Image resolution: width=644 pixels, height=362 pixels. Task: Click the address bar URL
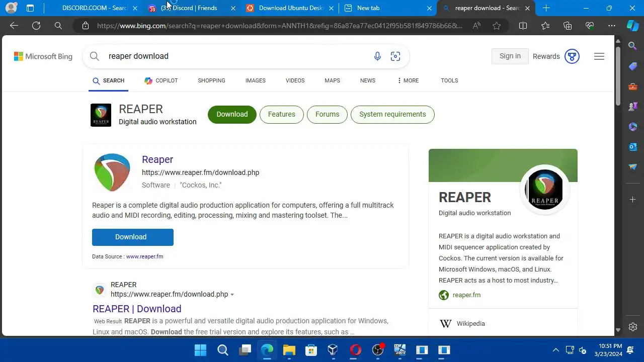coord(280,26)
